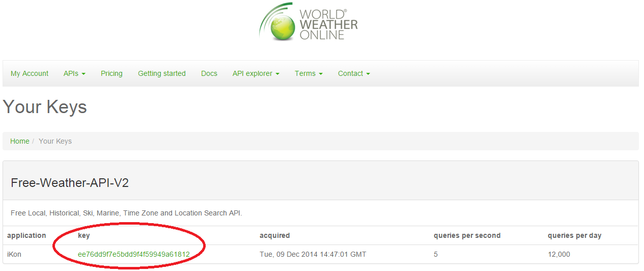This screenshot has width=644, height=271.
Task: Click the acquired column header
Action: tap(274, 235)
